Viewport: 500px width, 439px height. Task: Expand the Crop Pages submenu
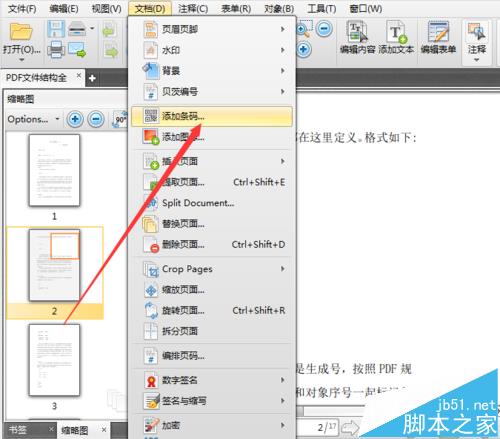tap(212, 269)
